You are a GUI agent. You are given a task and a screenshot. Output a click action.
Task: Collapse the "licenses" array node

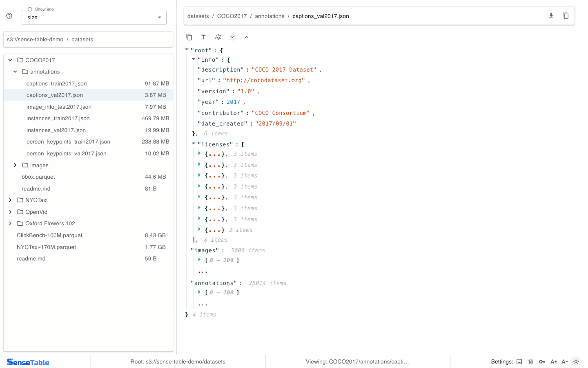[x=194, y=144]
